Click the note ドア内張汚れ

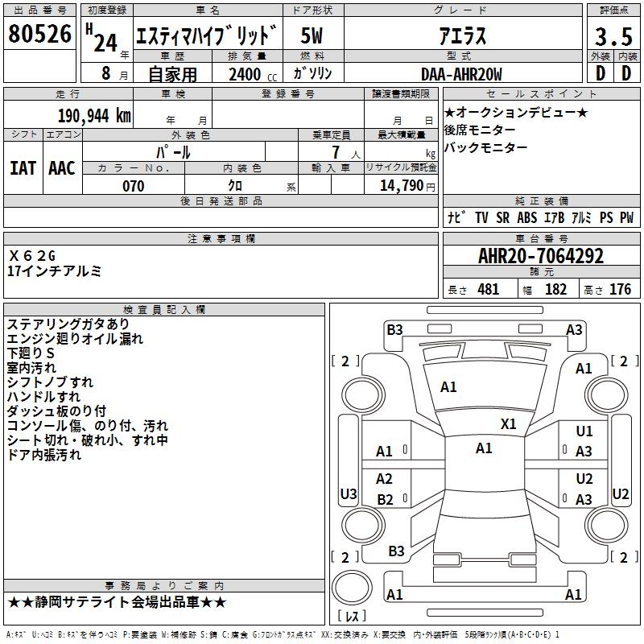pos(44,455)
